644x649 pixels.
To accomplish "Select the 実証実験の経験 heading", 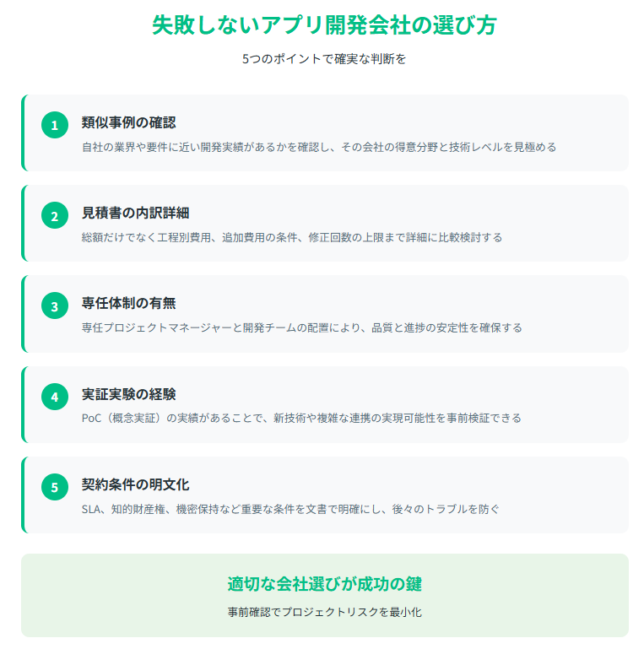I will pyautogui.click(x=129, y=394).
